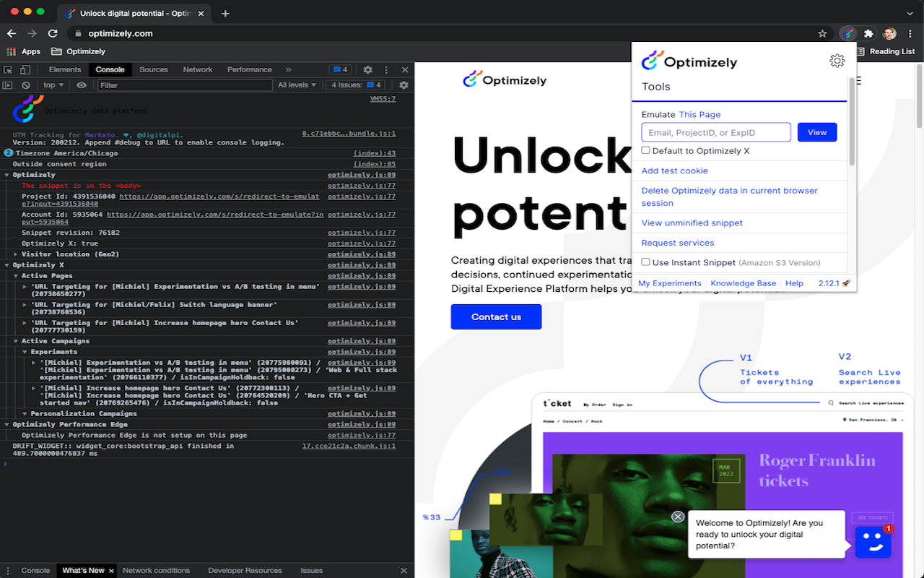Click Request services link

[678, 243]
